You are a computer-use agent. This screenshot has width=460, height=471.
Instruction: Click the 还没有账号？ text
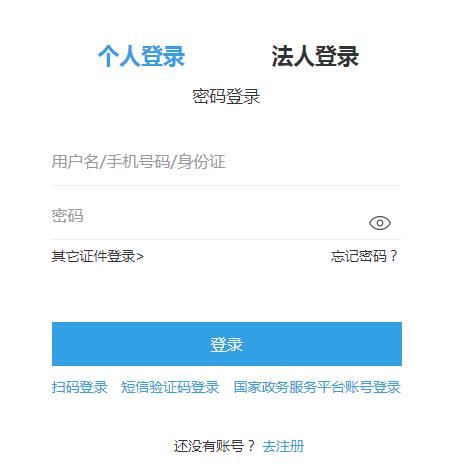214,446
